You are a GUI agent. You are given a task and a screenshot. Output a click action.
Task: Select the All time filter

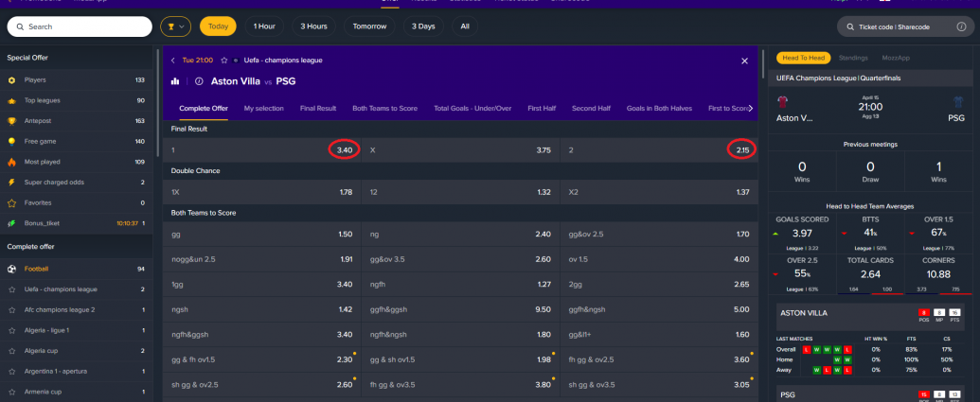pos(465,26)
